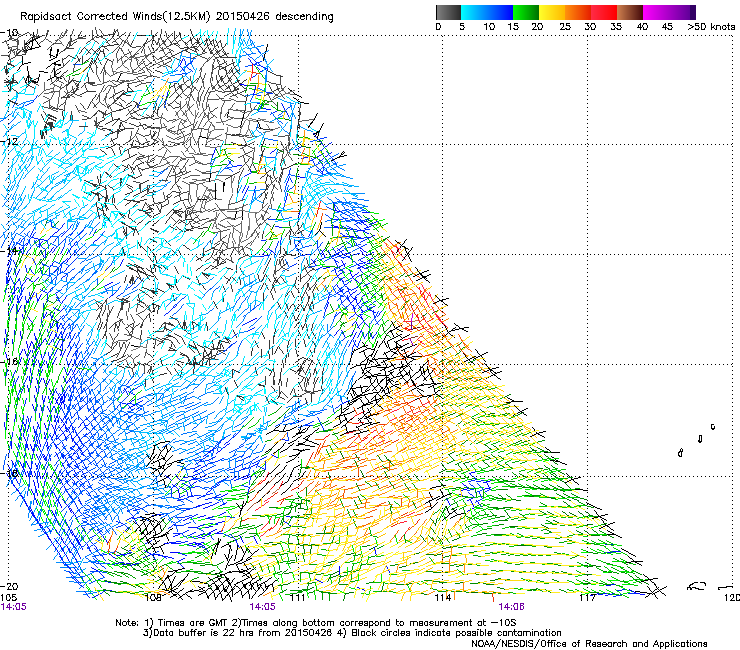Click the legend label "0"
This screenshot has width=740, height=650.
438,27
